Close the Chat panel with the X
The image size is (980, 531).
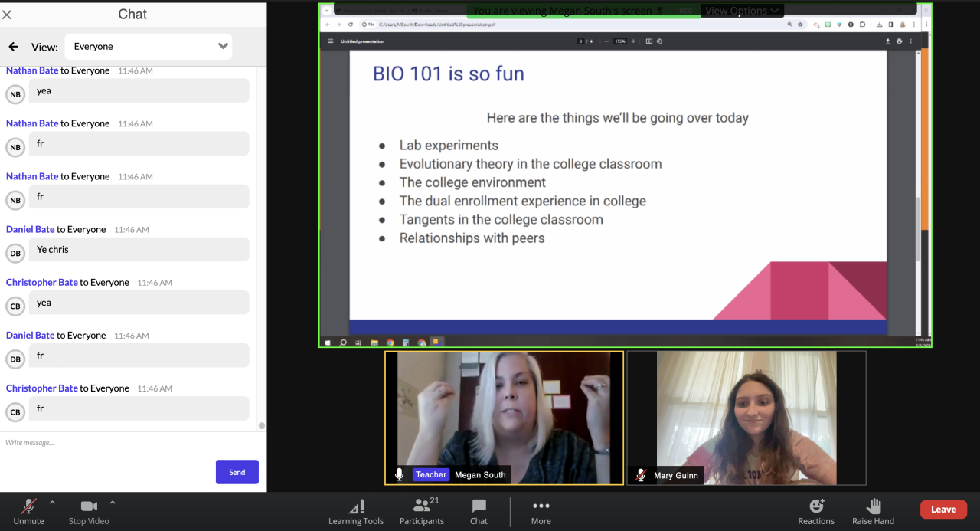click(7, 15)
